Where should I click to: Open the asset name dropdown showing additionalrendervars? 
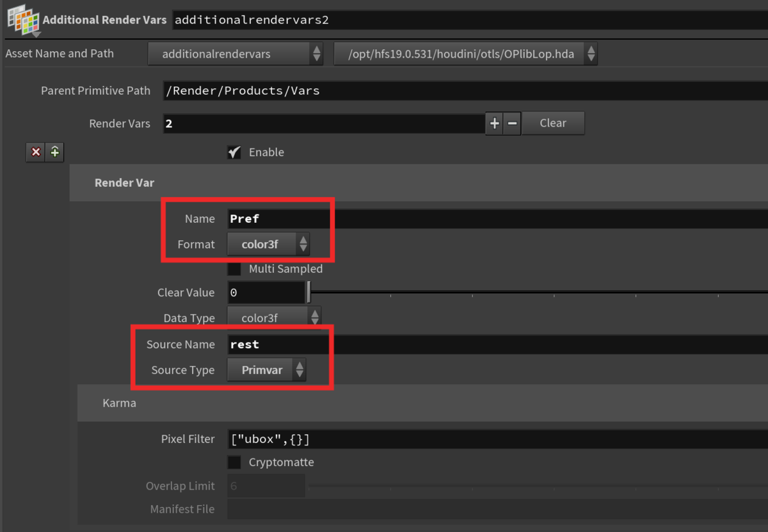click(x=236, y=54)
